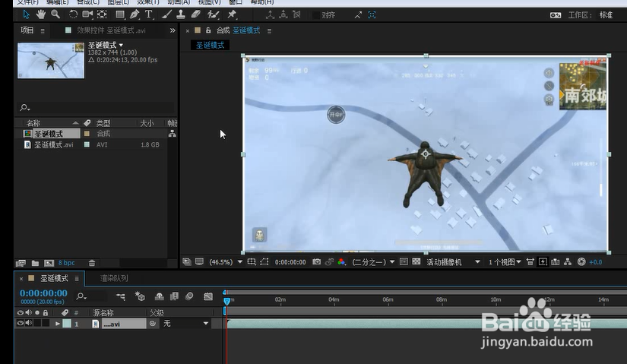
Task: Select the Selection arrow tool
Action: (x=26, y=14)
